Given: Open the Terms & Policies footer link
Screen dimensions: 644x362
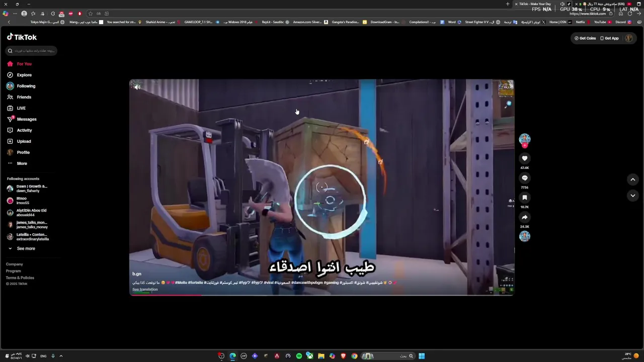Looking at the screenshot, I should click(20, 278).
